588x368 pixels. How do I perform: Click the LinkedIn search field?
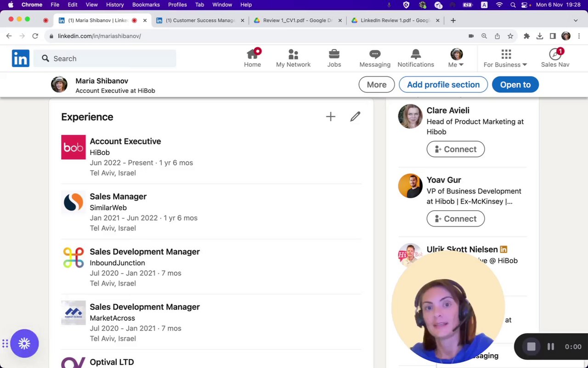[105, 58]
